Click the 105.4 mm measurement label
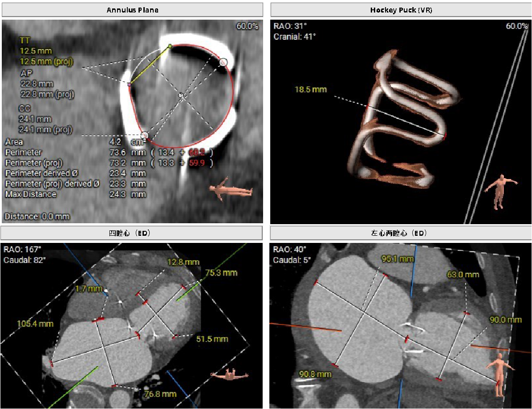Screen dimensions: 532x409 [x=35, y=323]
